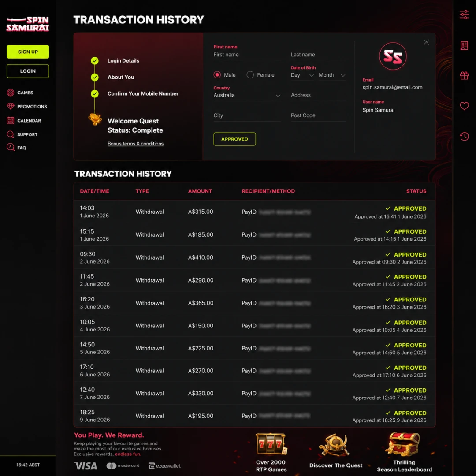Click the VISA payment logo
This screenshot has width=476, height=476.
click(x=86, y=466)
